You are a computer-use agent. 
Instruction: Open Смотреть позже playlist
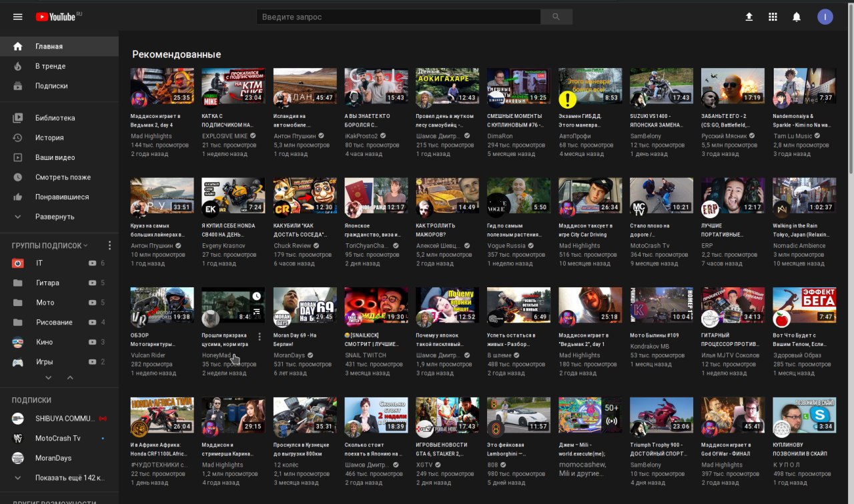point(59,177)
